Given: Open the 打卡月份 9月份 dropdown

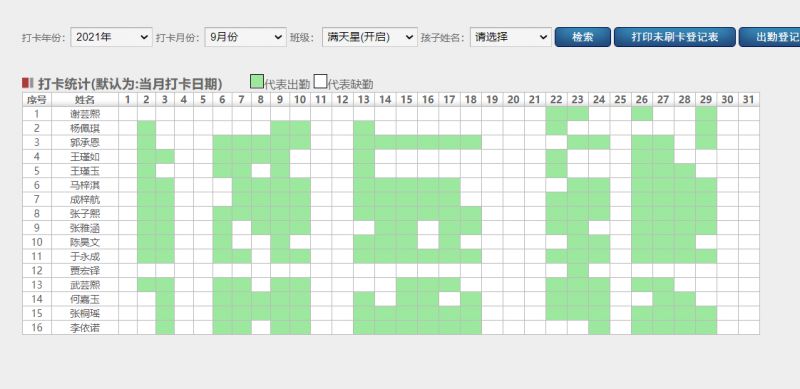Looking at the screenshot, I should [x=245, y=37].
